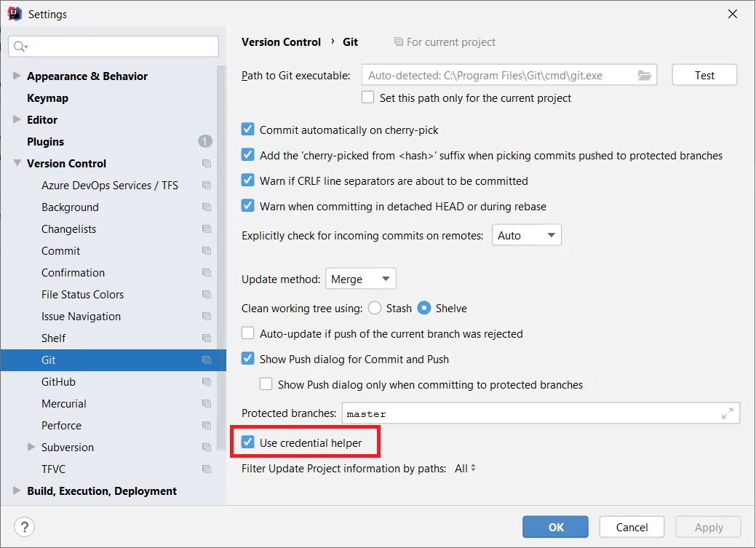Open the Keymap settings page
756x548 pixels.
47,98
